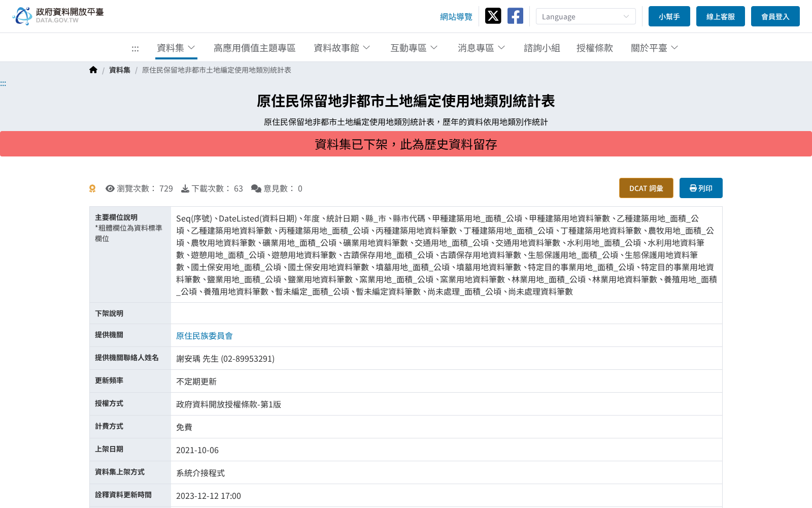Viewport: 812px width, 508px height.
Task: Open the Language dropdown
Action: (586, 16)
